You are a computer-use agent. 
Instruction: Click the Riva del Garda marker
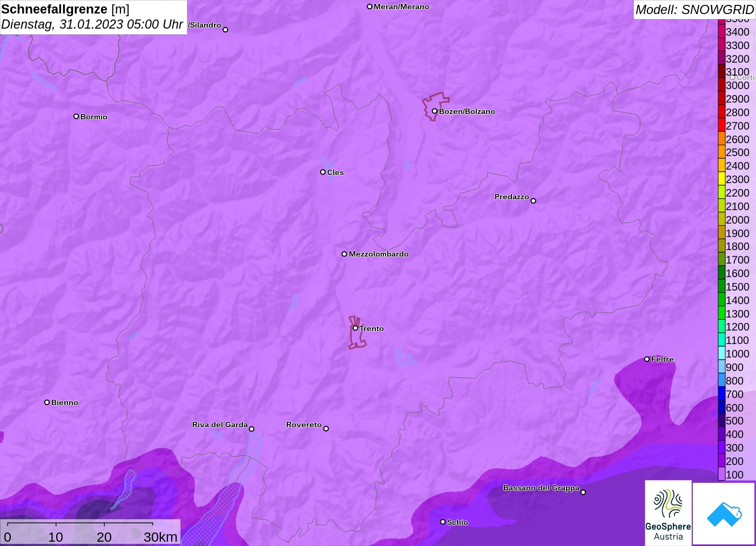252,429
